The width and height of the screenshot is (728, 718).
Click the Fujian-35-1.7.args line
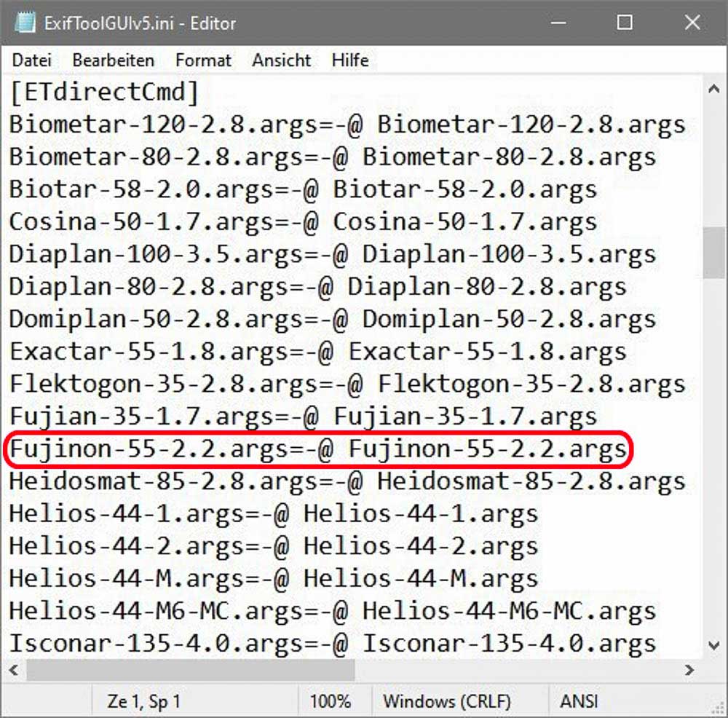(x=303, y=417)
